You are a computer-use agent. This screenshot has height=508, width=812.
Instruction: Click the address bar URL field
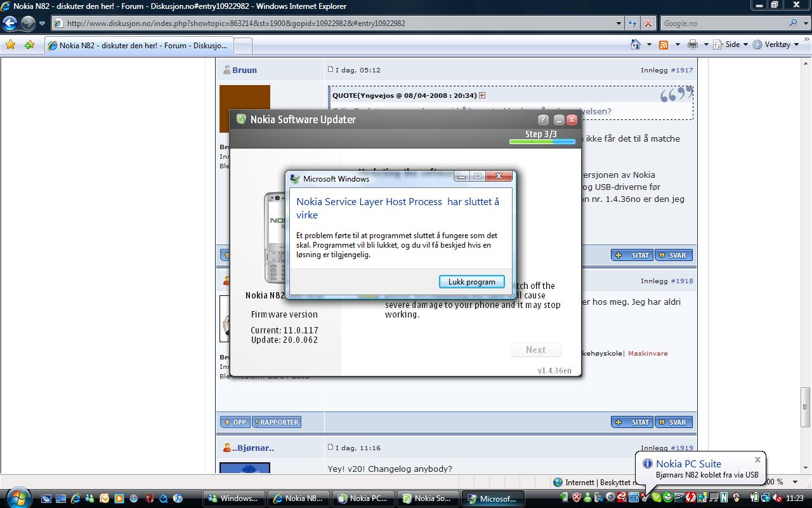(334, 23)
